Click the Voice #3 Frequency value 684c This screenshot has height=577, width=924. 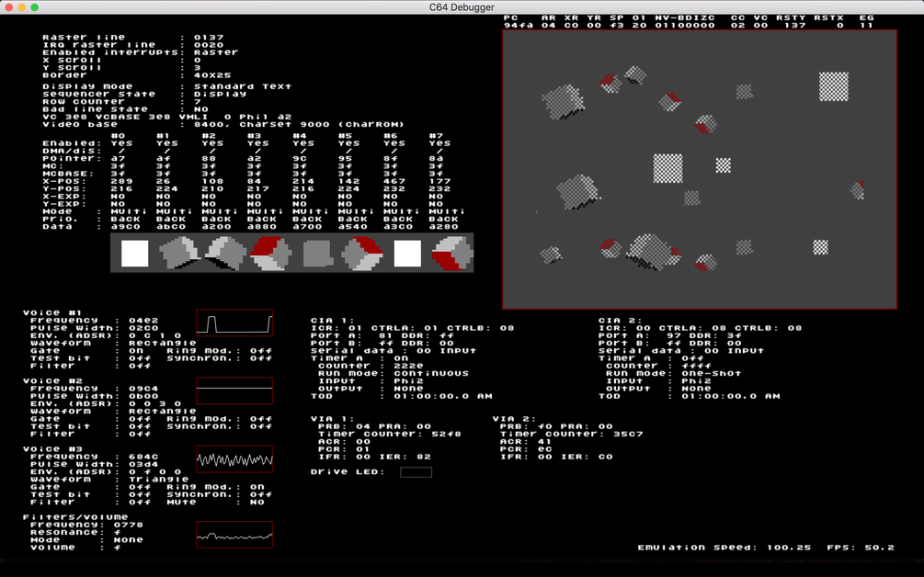coord(143,457)
